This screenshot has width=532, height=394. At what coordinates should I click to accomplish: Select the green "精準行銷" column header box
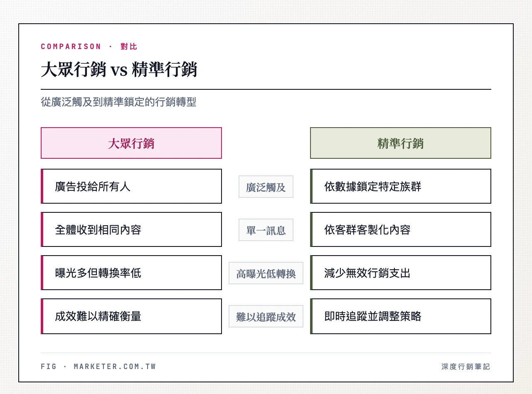(x=401, y=143)
